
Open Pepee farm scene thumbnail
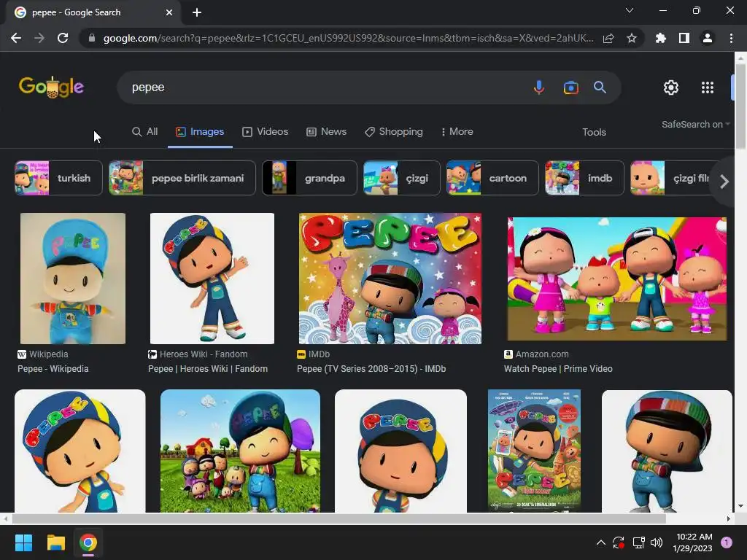click(x=240, y=451)
